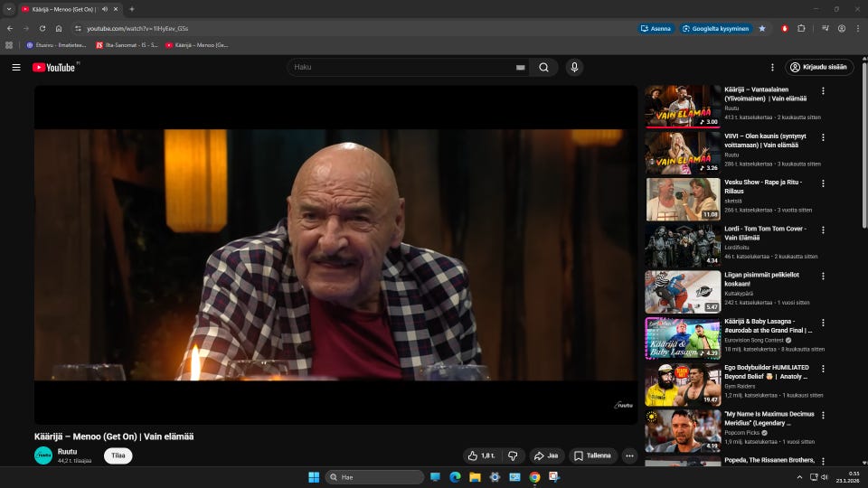Open a new browser tab
This screenshot has width=868, height=488.
coord(132,9)
